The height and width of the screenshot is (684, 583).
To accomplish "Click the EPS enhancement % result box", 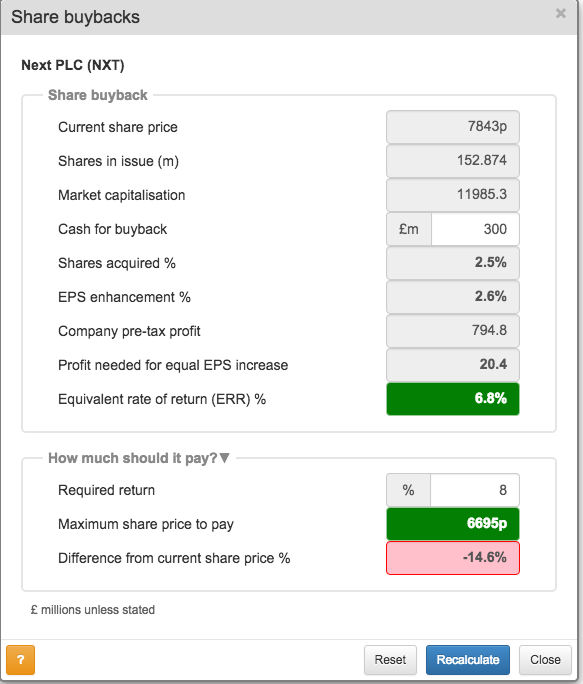I will tap(453, 297).
